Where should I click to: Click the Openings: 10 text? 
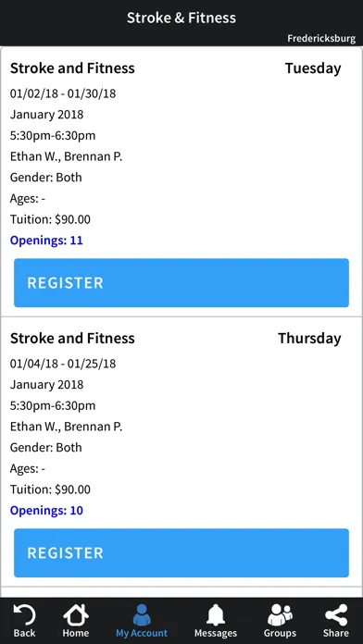(46, 511)
